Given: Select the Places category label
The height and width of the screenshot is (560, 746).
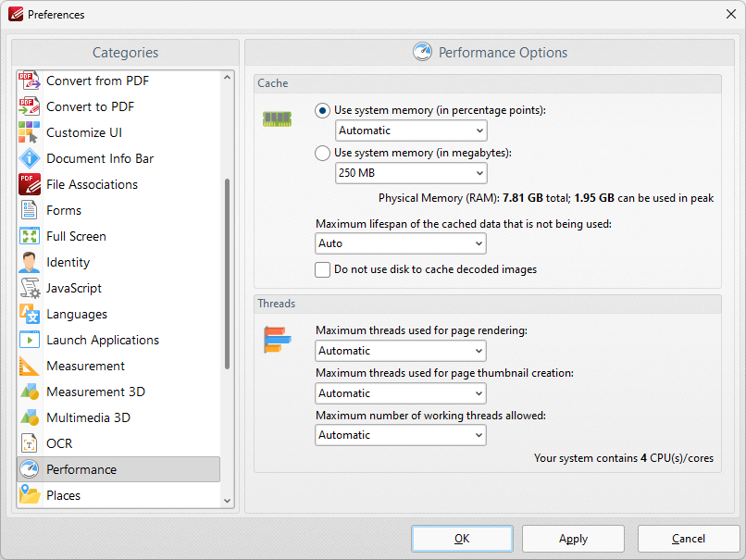Looking at the screenshot, I should pyautogui.click(x=63, y=495).
